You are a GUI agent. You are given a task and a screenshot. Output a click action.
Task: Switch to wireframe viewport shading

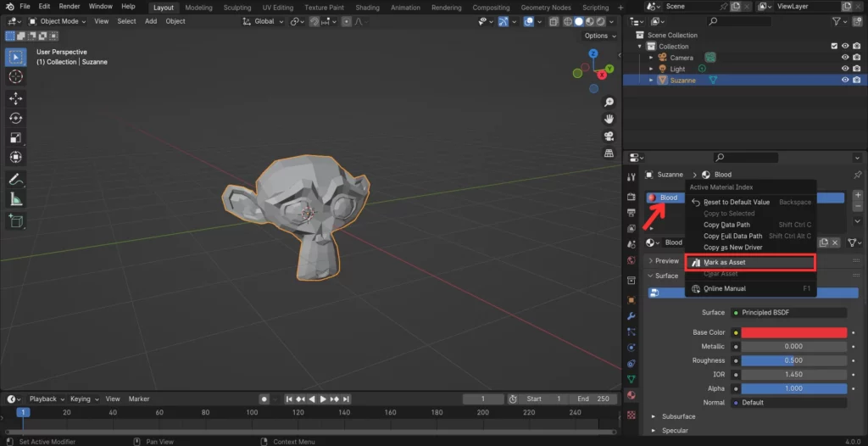568,21
